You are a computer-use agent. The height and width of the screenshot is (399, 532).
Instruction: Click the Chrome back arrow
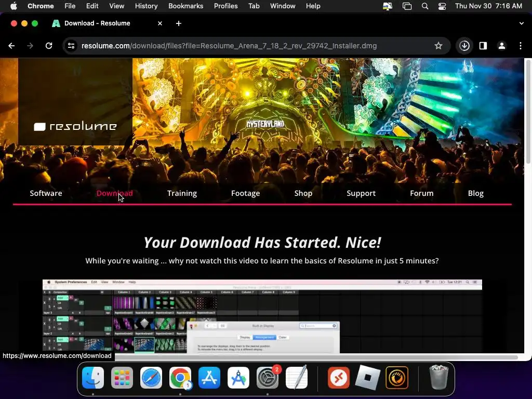11,46
